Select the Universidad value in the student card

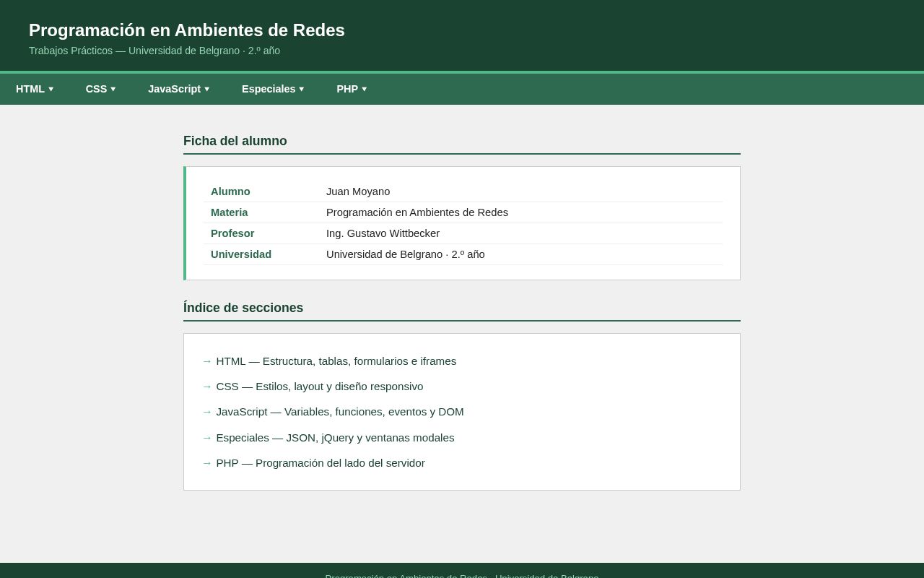click(406, 254)
